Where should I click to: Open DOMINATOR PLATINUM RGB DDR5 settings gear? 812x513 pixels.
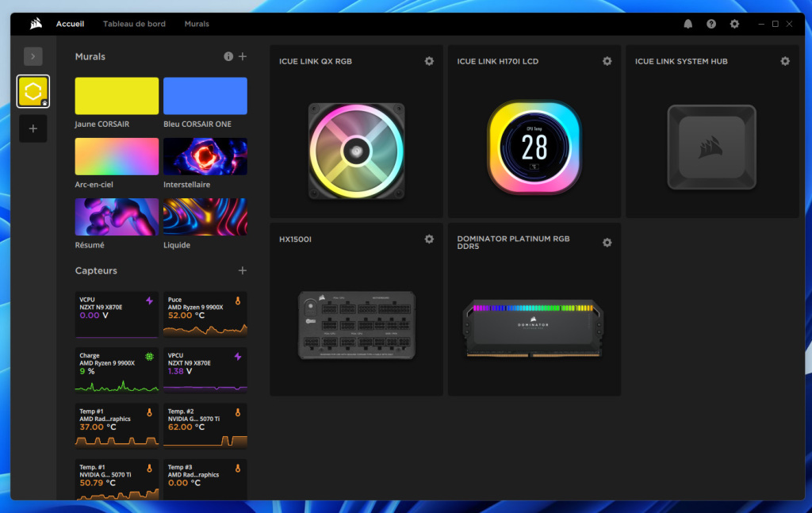click(x=607, y=243)
